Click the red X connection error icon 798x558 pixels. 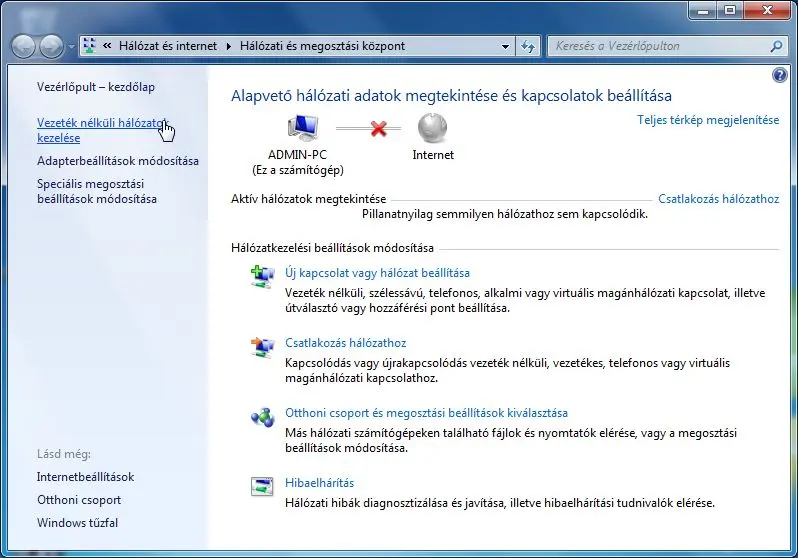[378, 129]
